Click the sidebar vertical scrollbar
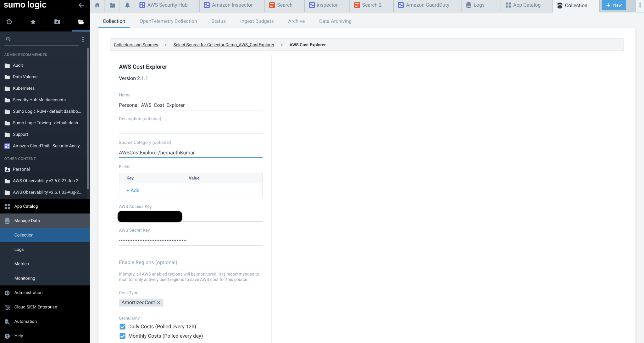 [x=88, y=118]
